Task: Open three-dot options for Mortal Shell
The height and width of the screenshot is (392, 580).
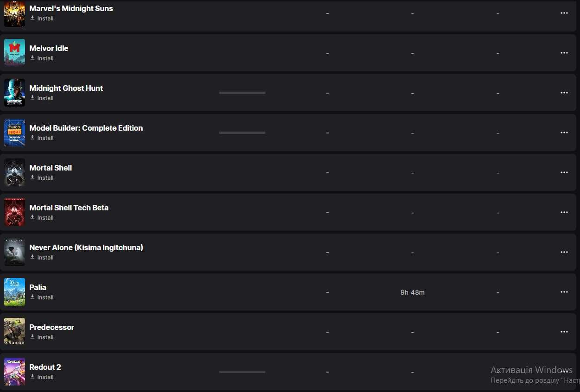Action: tap(564, 172)
